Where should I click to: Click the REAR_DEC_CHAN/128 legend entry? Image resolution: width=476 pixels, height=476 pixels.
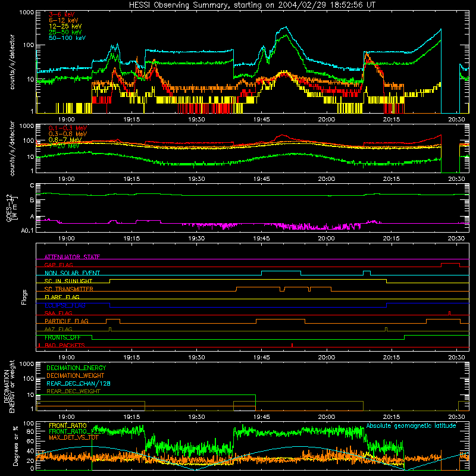[79, 383]
